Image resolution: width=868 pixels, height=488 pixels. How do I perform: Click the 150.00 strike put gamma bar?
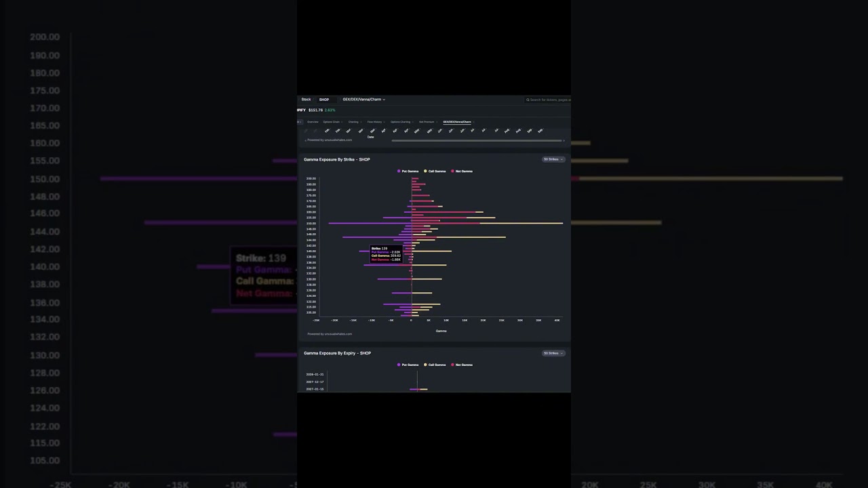370,223
